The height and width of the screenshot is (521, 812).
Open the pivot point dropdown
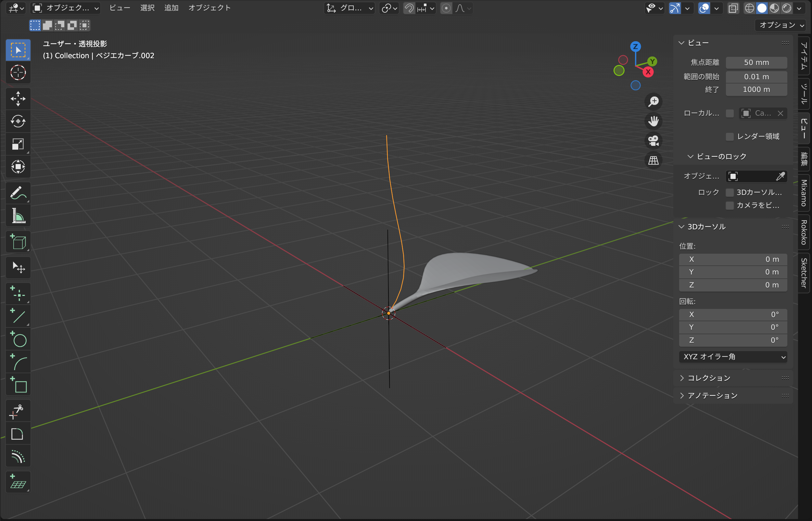coord(389,8)
